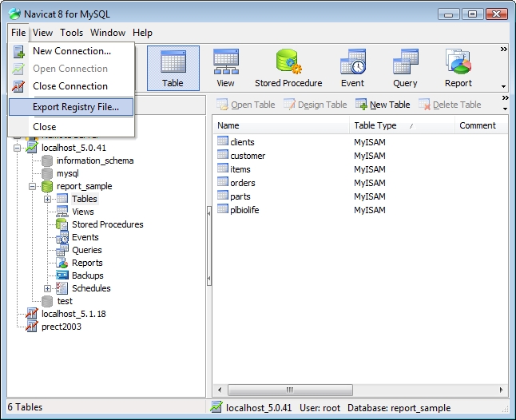Click the horizontal scrollbar thumb in table list

point(290,390)
